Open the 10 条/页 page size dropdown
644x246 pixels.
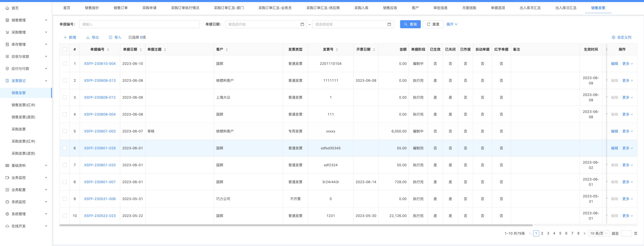[599, 234]
